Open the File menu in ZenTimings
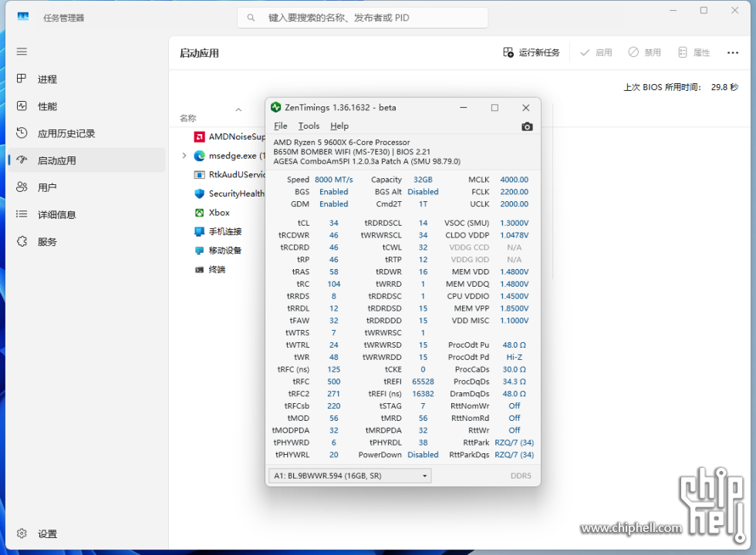The width and height of the screenshot is (756, 555). [x=281, y=126]
